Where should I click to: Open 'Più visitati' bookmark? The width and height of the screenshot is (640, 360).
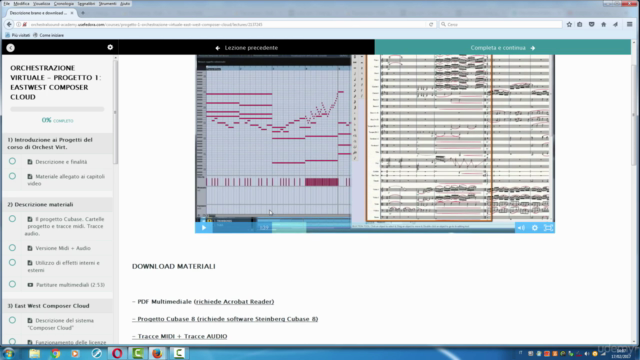18,36
